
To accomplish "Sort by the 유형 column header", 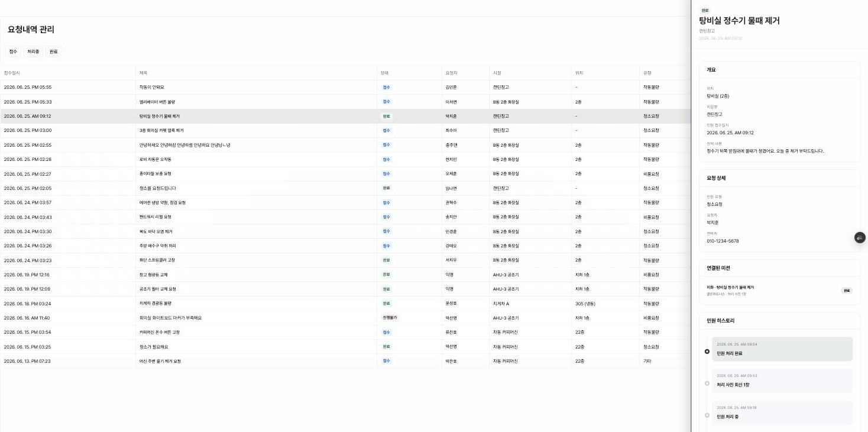I will coord(647,73).
